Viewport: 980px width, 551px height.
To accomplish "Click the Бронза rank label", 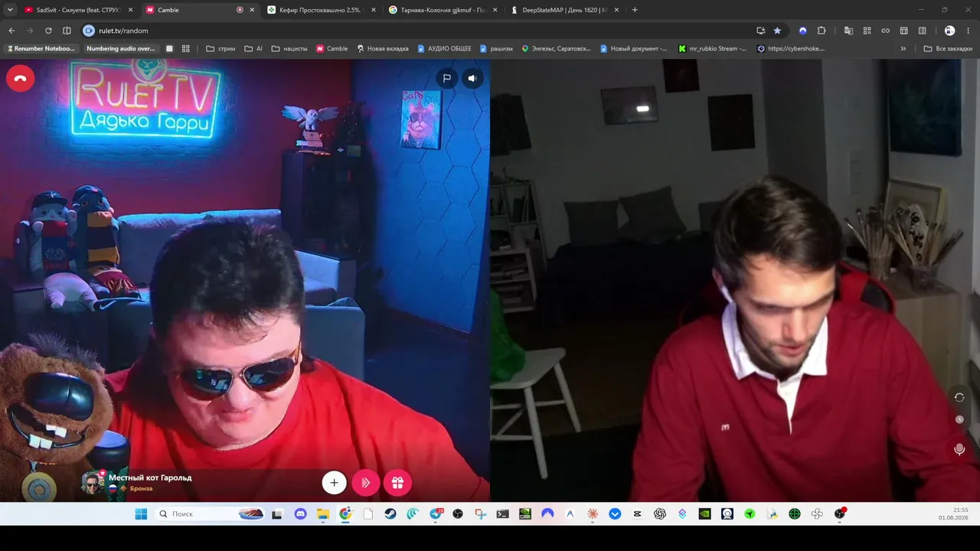I will point(141,488).
